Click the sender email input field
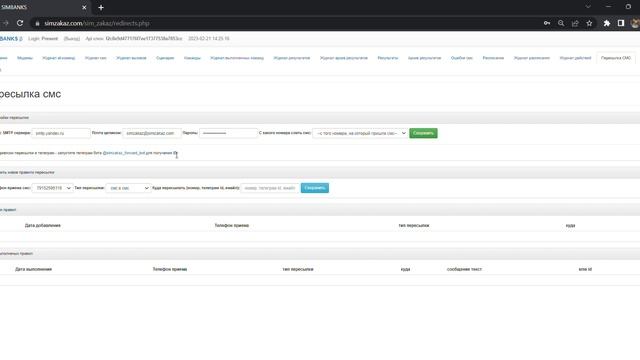Image resolution: width=640 pixels, height=360 pixels. click(x=151, y=133)
